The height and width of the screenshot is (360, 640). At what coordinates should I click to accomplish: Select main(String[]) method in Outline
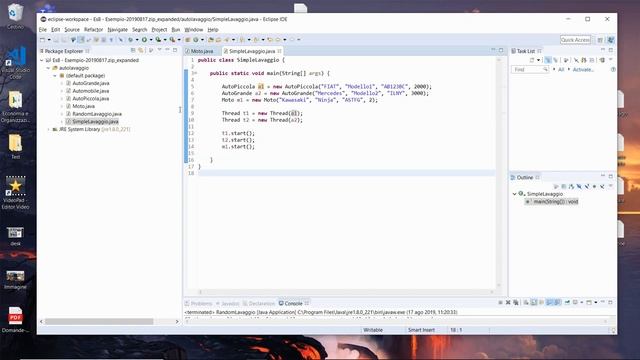click(x=551, y=202)
